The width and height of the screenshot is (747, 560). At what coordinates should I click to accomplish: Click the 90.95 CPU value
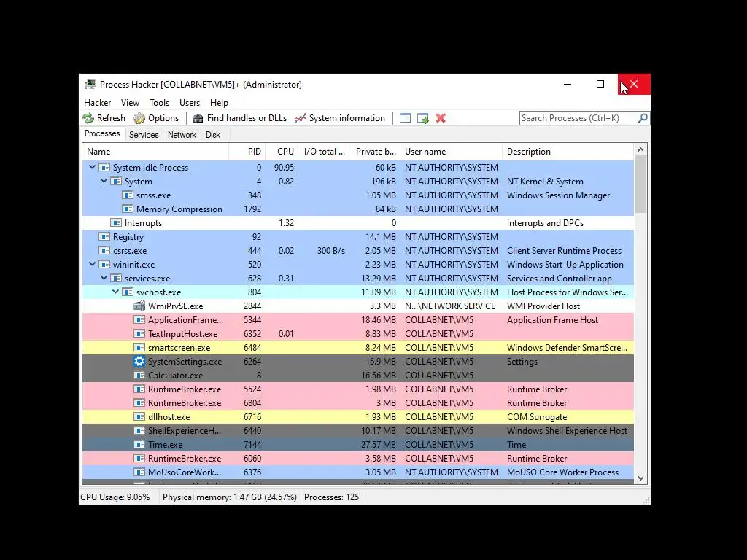pyautogui.click(x=284, y=168)
